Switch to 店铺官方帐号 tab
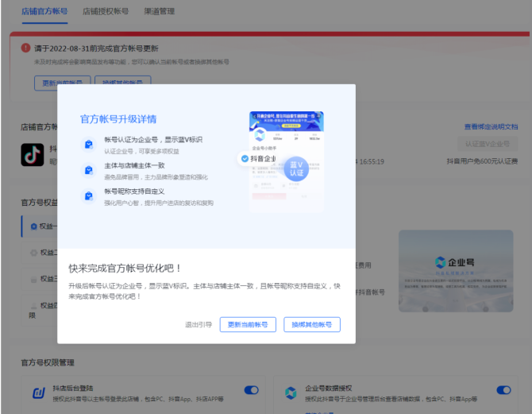Viewport: 532px width, 414px height. click(44, 11)
